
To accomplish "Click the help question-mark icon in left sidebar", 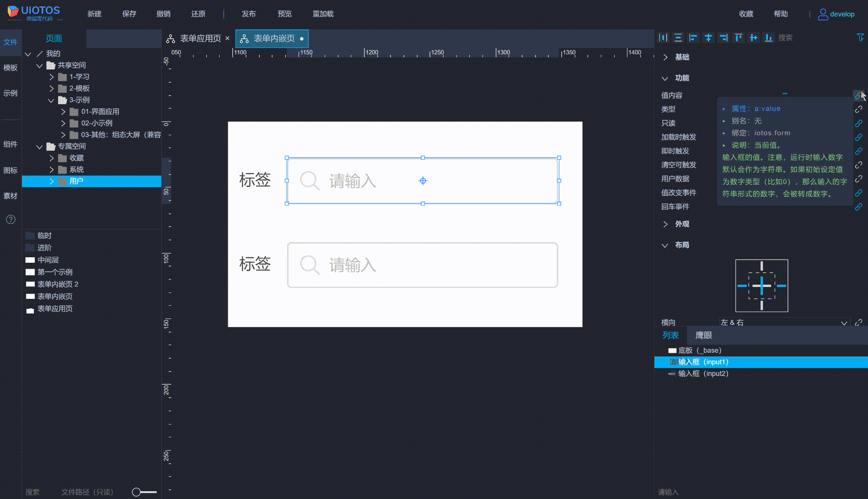I will pos(11,220).
